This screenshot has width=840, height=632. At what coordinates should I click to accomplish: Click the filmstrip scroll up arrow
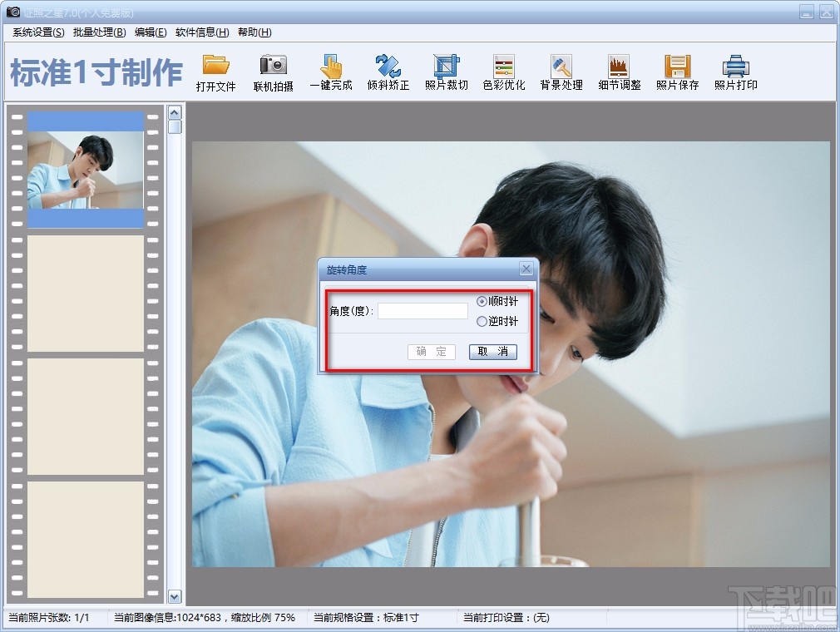175,112
